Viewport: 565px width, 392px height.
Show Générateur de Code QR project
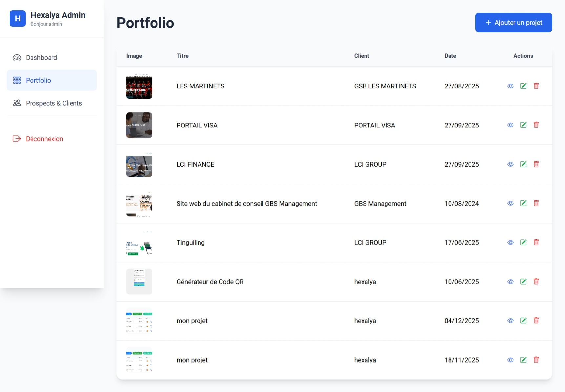(510, 282)
